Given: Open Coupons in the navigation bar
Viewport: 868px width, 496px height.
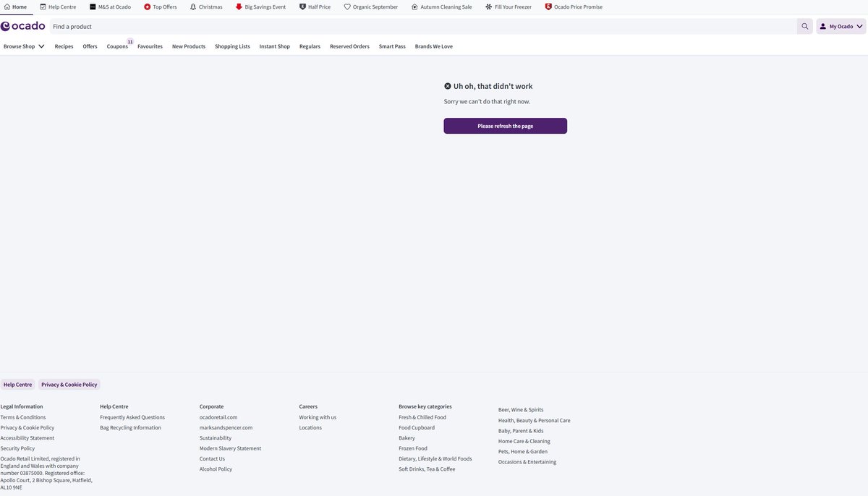Looking at the screenshot, I should [117, 46].
